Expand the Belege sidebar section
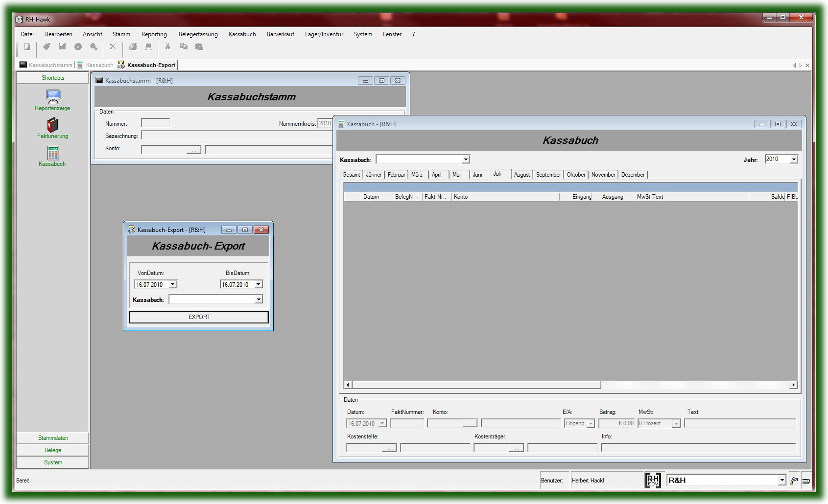This screenshot has width=828, height=504. tap(53, 450)
